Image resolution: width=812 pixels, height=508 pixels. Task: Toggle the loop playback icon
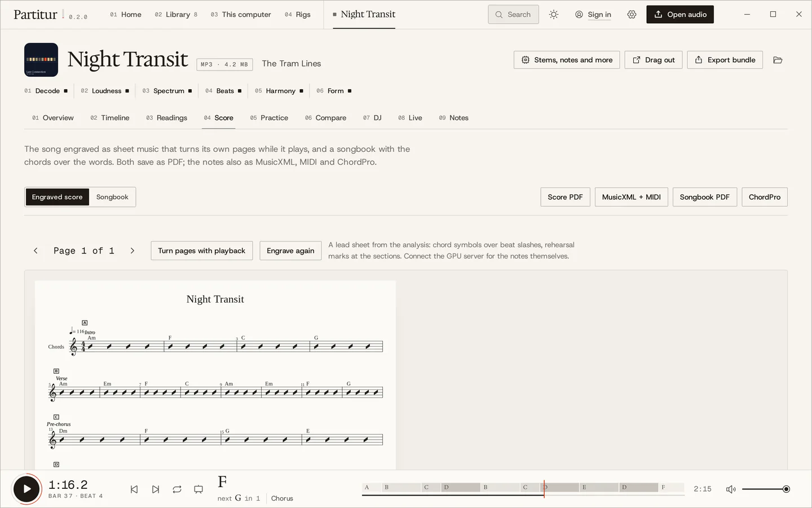177,489
